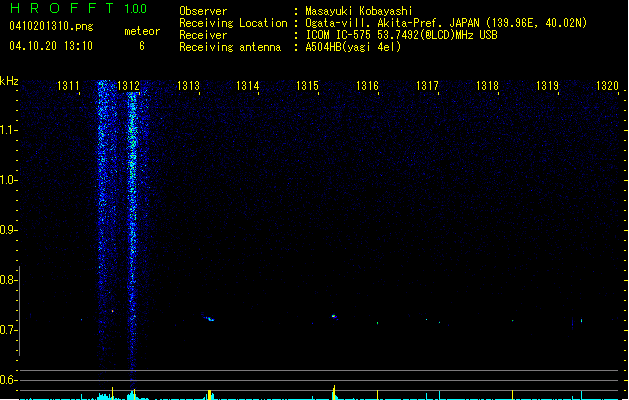This screenshot has width=629, height=400.
Task: Click the 1316 time axis label
Action: [x=367, y=85]
